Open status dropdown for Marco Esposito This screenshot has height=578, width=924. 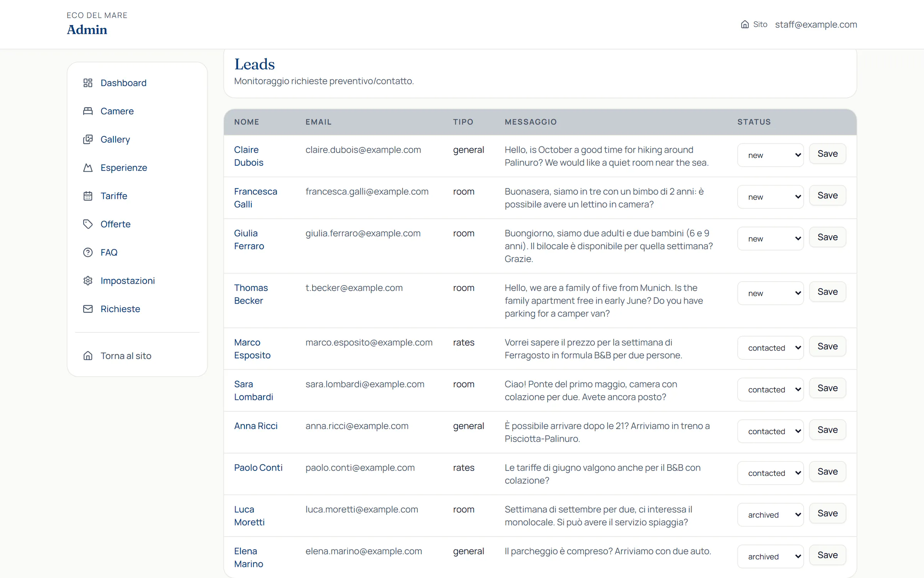[x=770, y=348]
